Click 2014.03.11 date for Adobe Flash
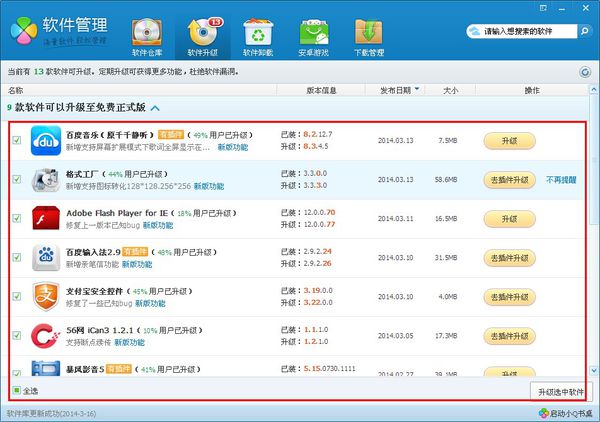600x422 pixels. coord(396,218)
